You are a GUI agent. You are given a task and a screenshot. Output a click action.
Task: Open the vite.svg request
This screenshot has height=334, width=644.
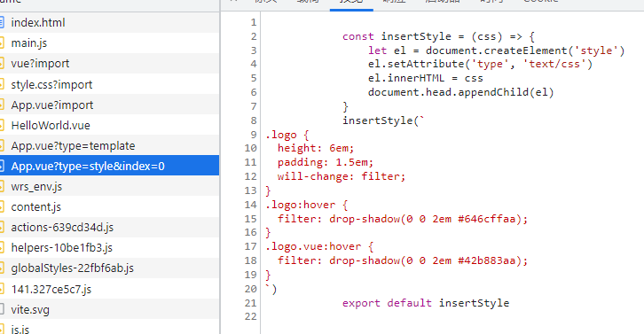click(109, 310)
